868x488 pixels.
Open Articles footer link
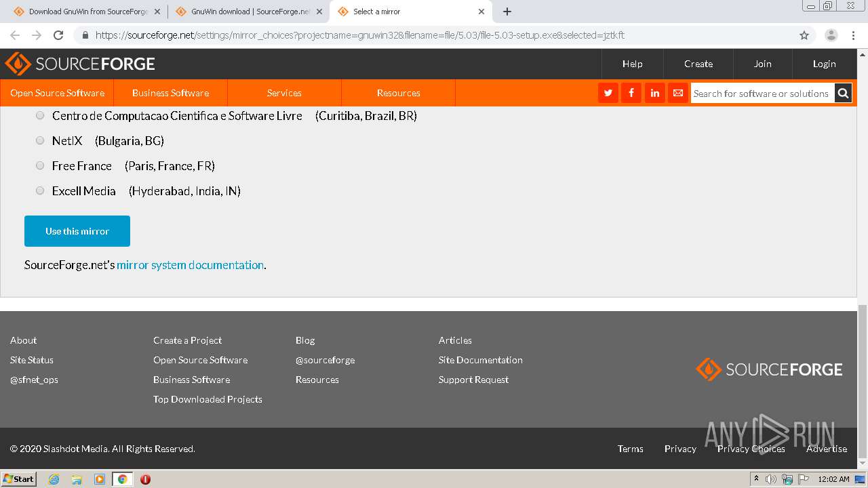[455, 340]
